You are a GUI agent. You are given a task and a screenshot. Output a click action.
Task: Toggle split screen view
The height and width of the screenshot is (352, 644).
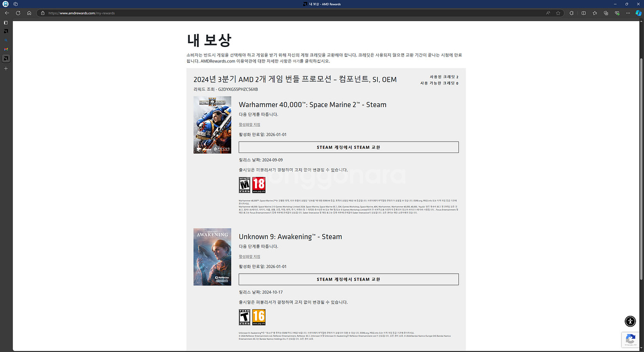583,13
